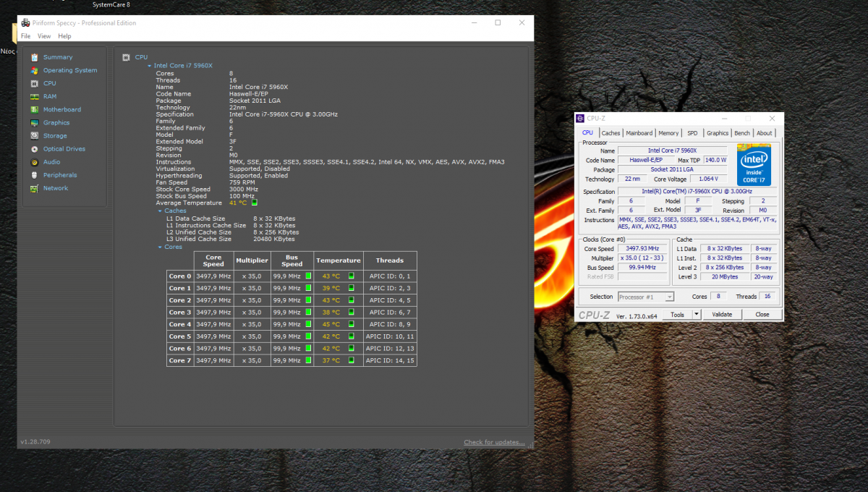Click Core 7 temperature indicator icon
This screenshot has height=492, width=868.
tap(352, 360)
